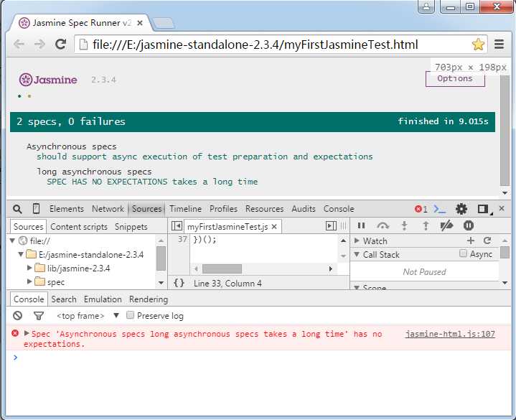Image resolution: width=516 pixels, height=420 pixels.
Task: Toggle console drawer prompt icon
Action: pyautogui.click(x=439, y=209)
